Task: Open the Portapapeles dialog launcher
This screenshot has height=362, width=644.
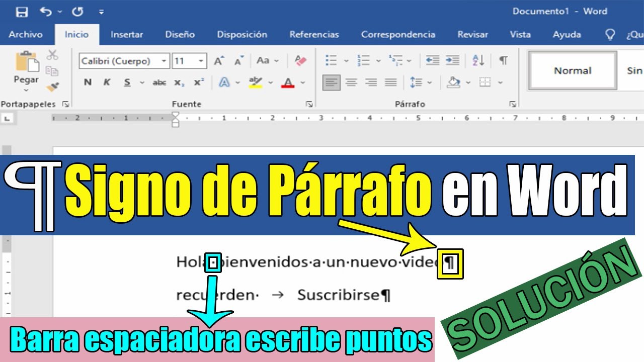Action: 65,104
